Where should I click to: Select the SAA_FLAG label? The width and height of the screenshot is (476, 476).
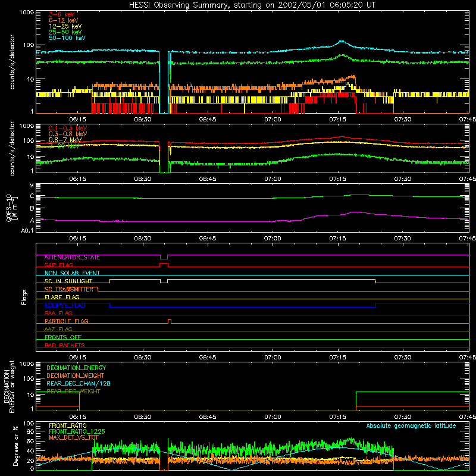click(x=58, y=313)
